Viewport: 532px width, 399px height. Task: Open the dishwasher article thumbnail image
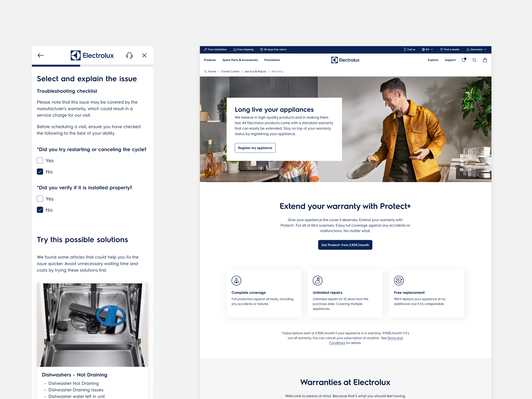coord(92,325)
